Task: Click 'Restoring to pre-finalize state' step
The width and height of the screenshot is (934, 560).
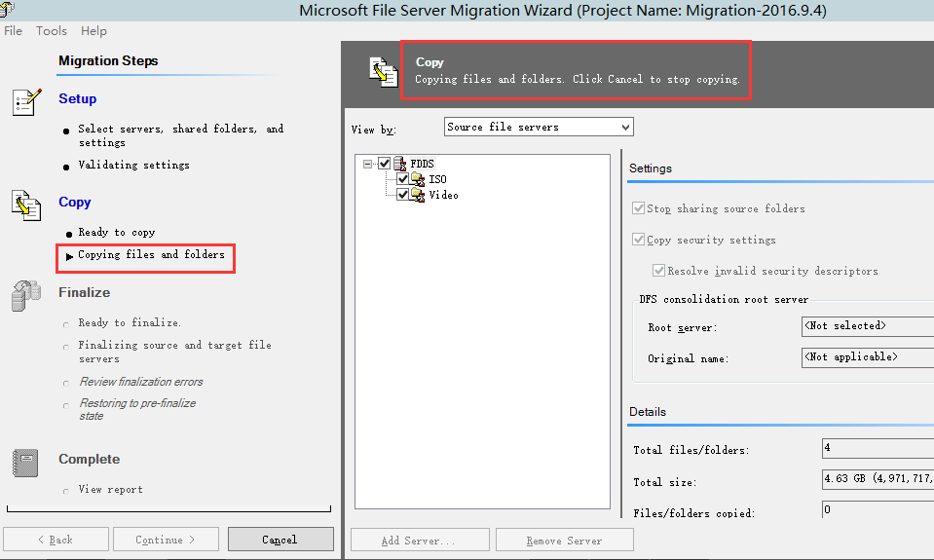Action: (137, 409)
